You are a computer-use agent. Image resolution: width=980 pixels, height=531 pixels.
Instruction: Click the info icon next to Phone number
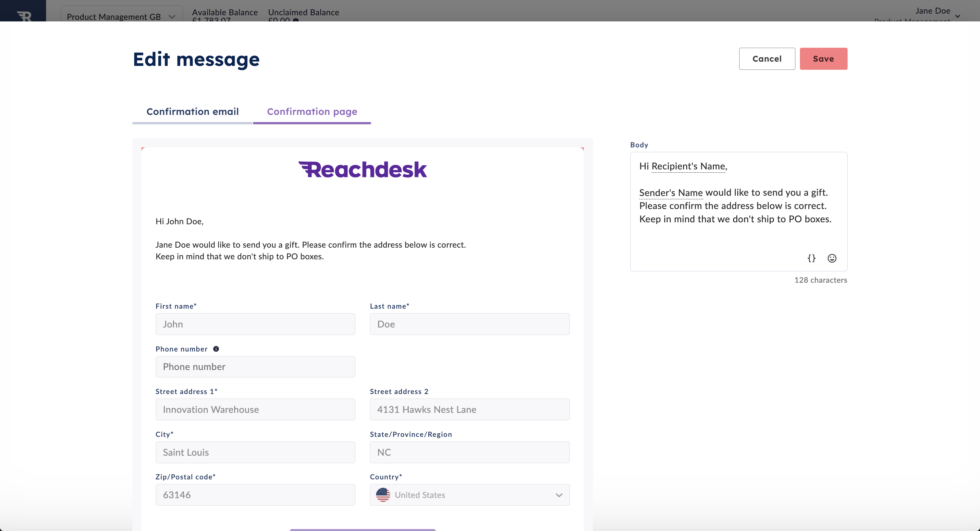point(216,349)
